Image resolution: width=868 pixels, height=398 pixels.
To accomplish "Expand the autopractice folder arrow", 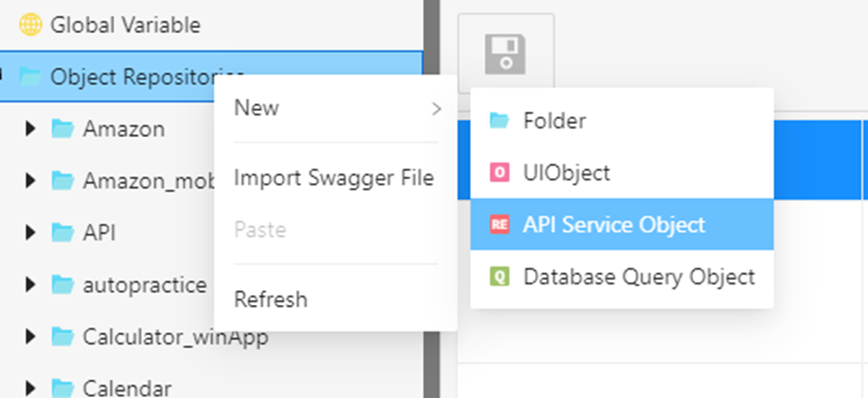I will (x=31, y=283).
